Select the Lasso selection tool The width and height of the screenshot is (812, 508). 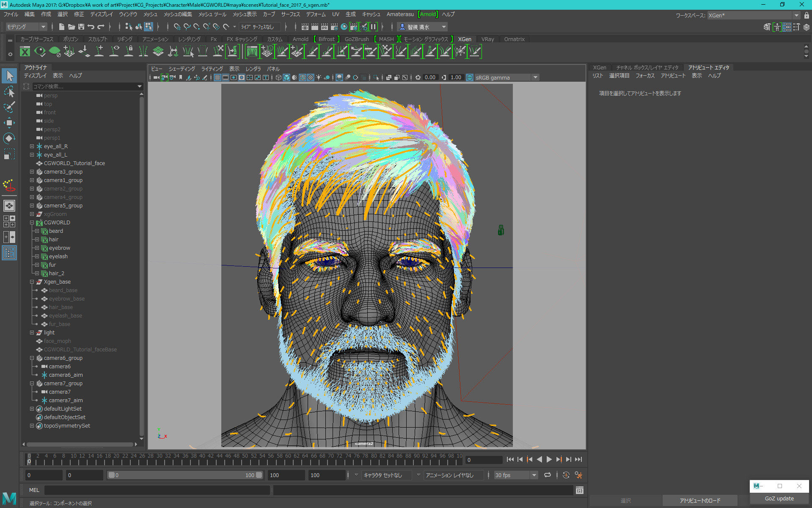[x=9, y=91]
